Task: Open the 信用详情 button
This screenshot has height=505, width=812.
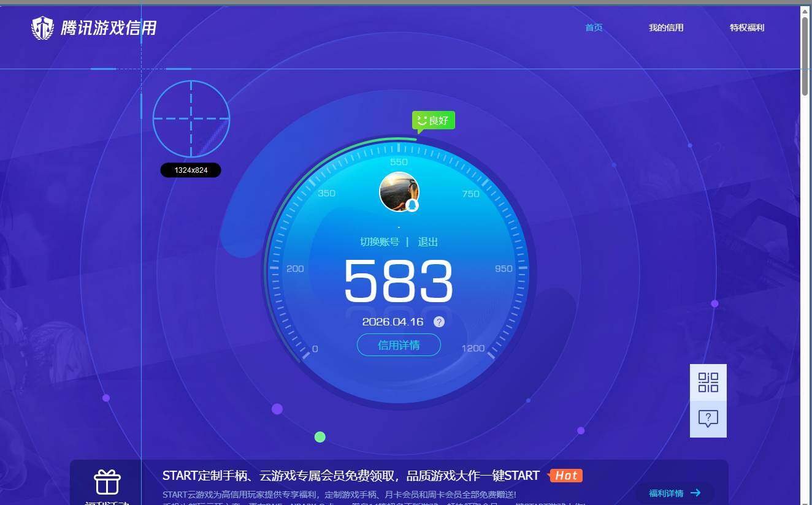Action: click(399, 345)
